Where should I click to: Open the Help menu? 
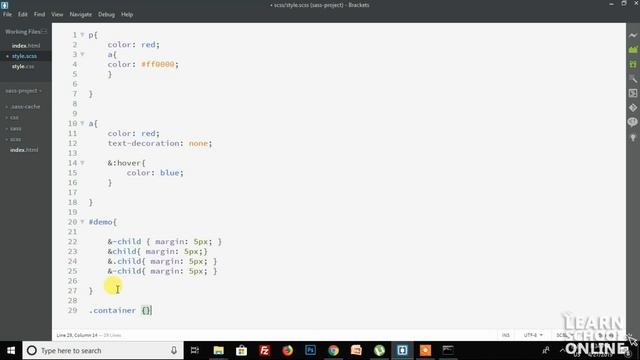[127, 14]
